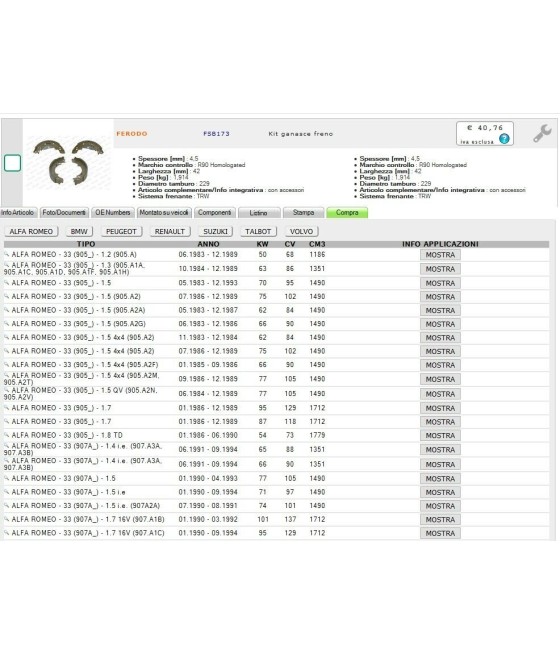Click the magnifier icon beside 1.5 (905.A2A)
Image resolution: width=560 pixels, height=655 pixels.
click(6, 310)
